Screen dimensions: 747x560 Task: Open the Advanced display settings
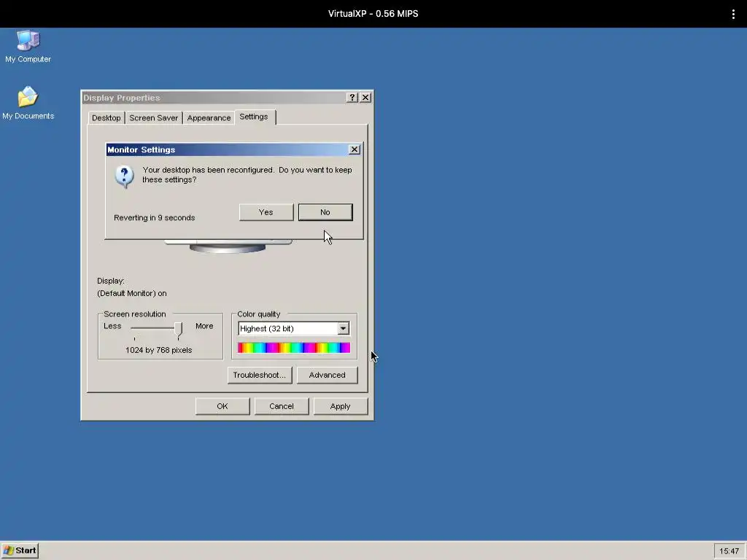coord(328,376)
